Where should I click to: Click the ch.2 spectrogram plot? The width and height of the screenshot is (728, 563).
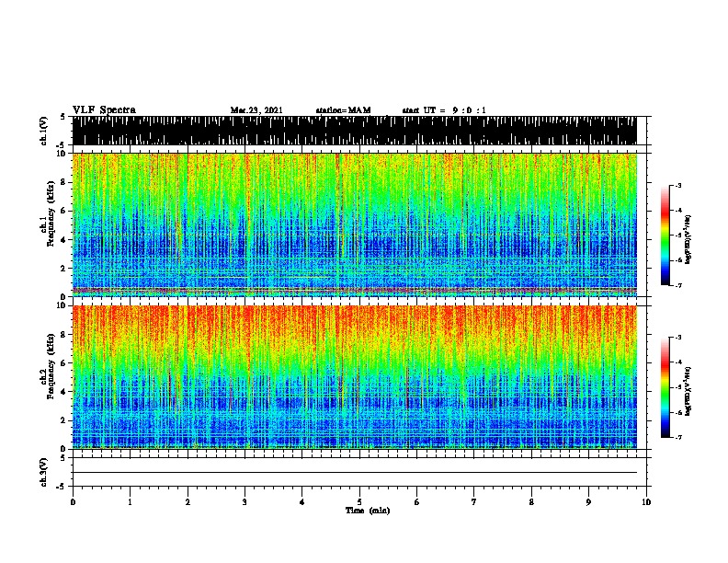point(355,377)
